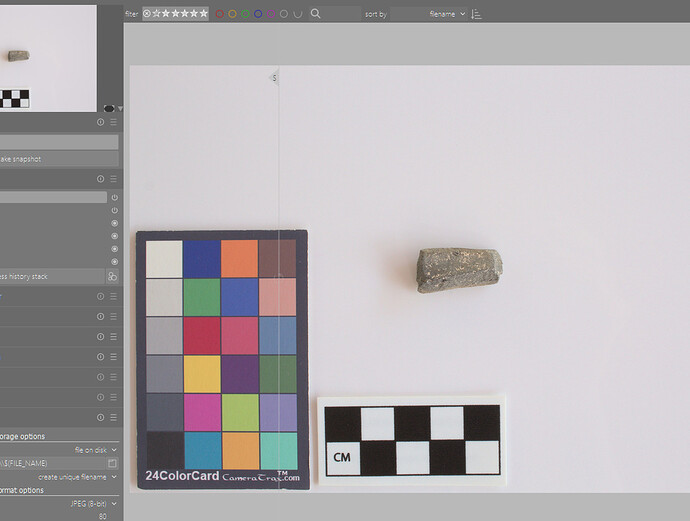This screenshot has width=690, height=521.
Task: Click the compress history stack button
Action: [x=52, y=276]
